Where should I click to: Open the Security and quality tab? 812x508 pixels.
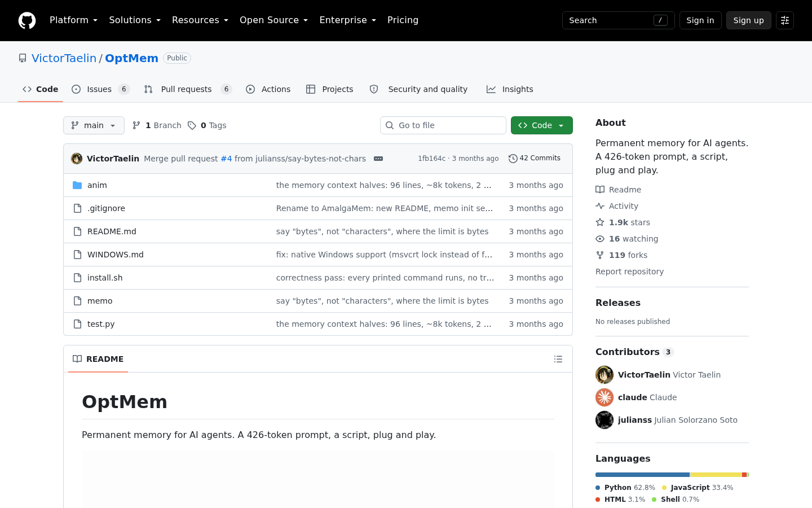click(x=418, y=89)
